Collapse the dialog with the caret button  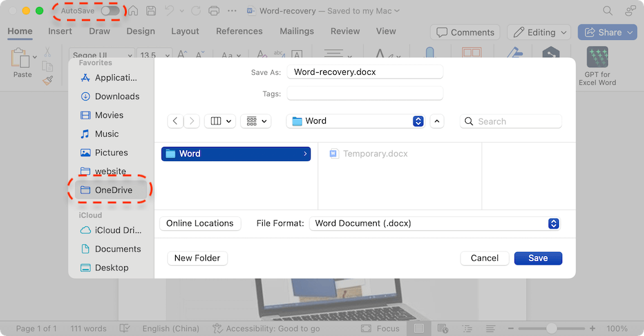437,121
